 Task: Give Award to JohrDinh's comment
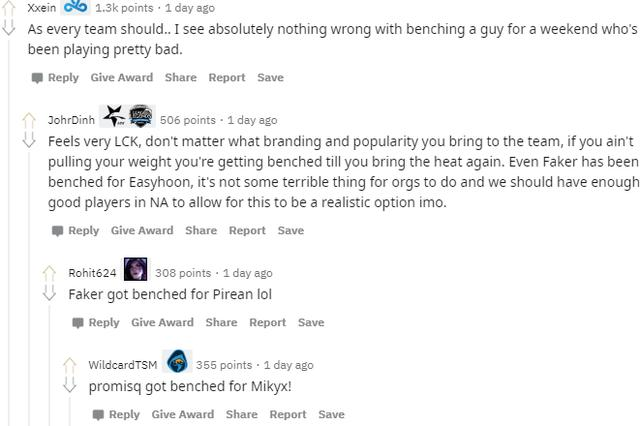142,231
